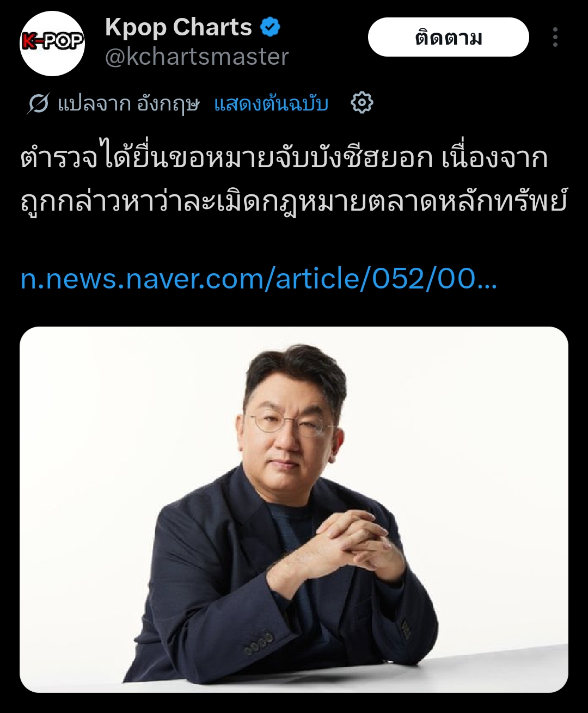
Task: Show original post via แสดงต้นฉบับ
Action: point(271,103)
